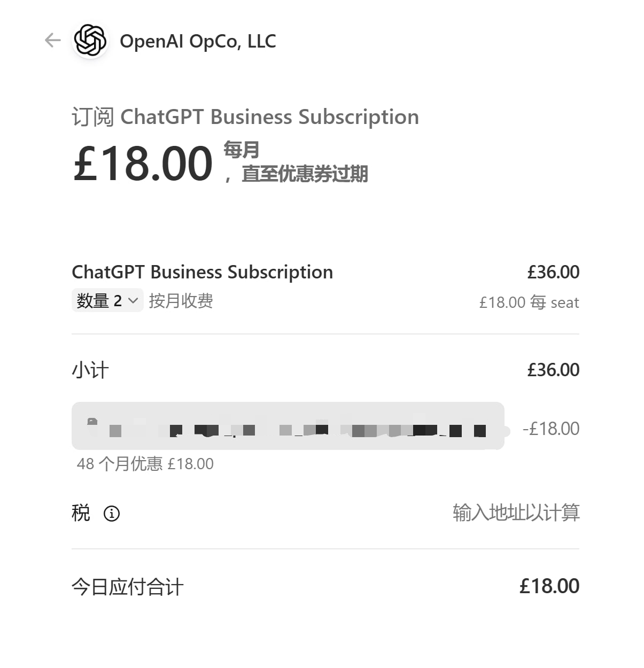Image resolution: width=644 pixels, height=668 pixels.
Task: Open the 数量 2 quantity selector
Action: (x=107, y=300)
